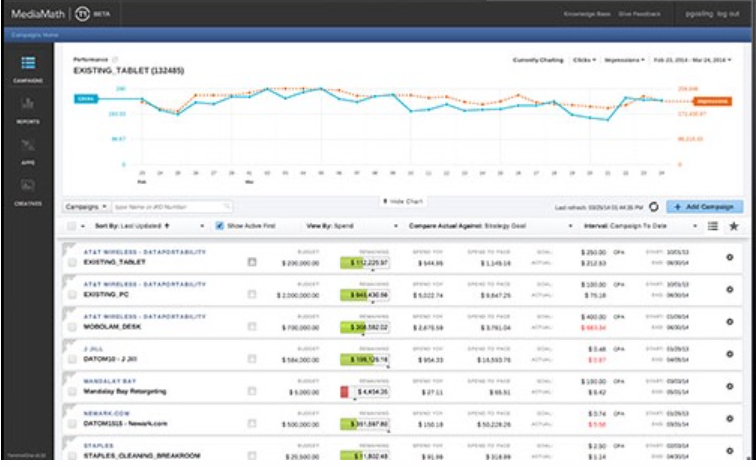Screen dimensions: 756x466
Task: Tick the select-all checkbox in the filter bar
Action: click(71, 226)
